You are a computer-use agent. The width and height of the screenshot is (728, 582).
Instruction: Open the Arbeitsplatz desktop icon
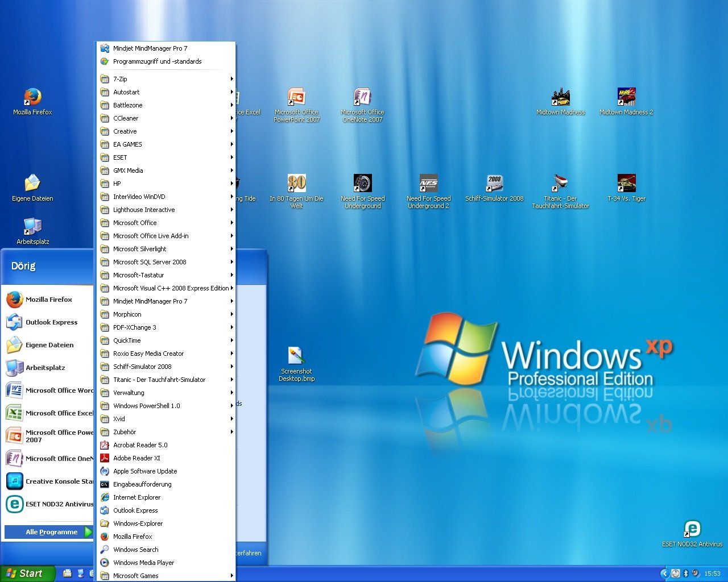pos(32,231)
